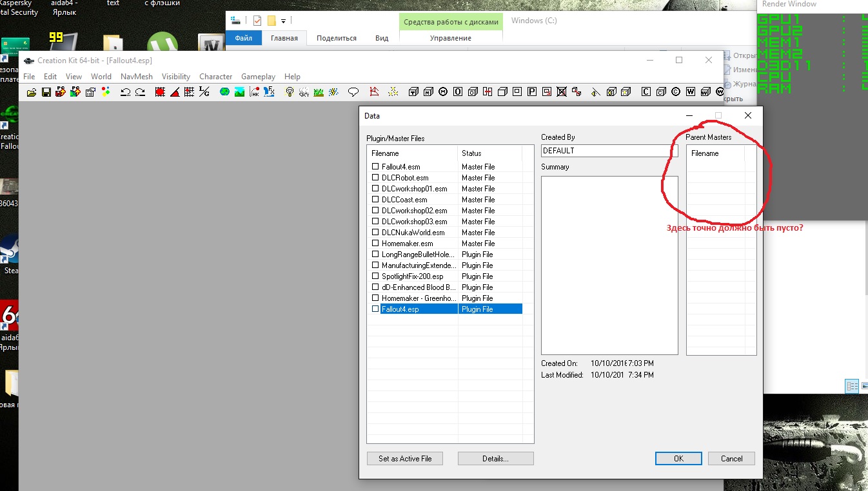
Task: Click the flat square W toolbar icon
Action: 691,92
